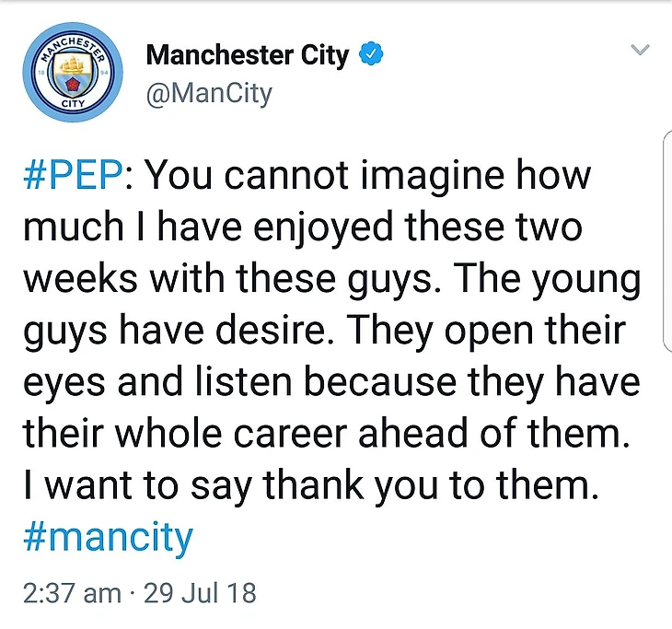The image size is (672, 629).
Task: Follow the #mancity hashtag
Action: point(108,537)
